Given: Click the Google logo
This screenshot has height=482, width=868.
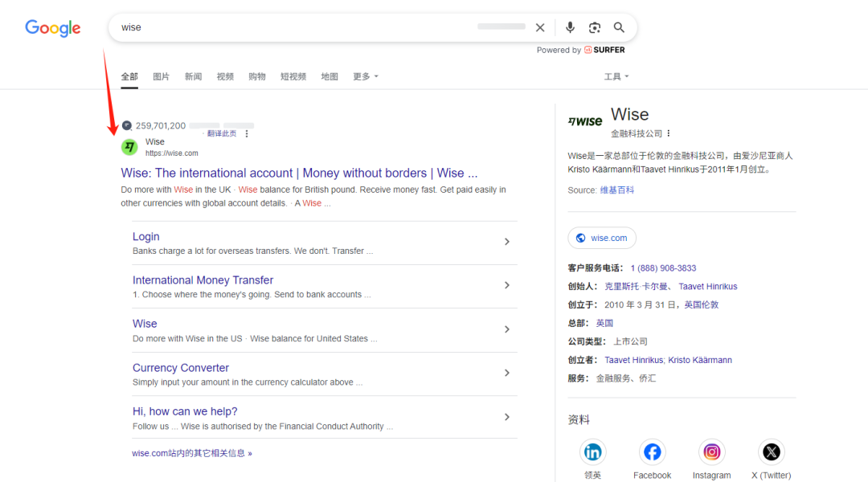Looking at the screenshot, I should [52, 27].
